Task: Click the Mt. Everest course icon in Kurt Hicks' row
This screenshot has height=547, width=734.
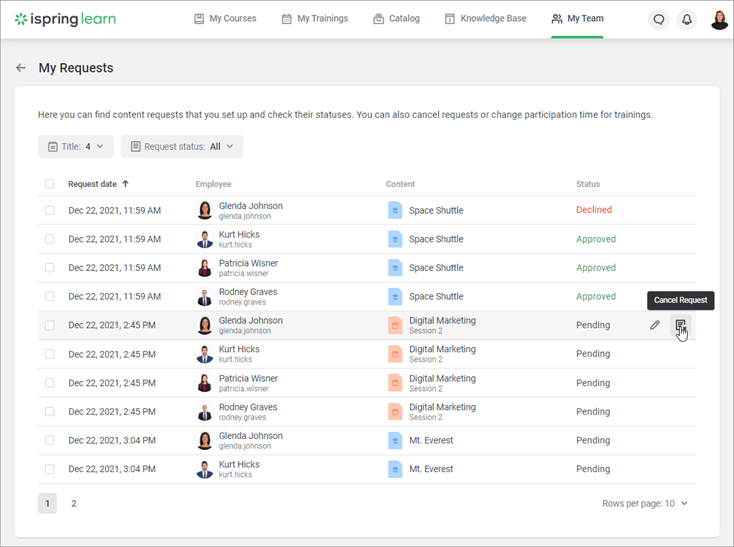Action: 395,469
